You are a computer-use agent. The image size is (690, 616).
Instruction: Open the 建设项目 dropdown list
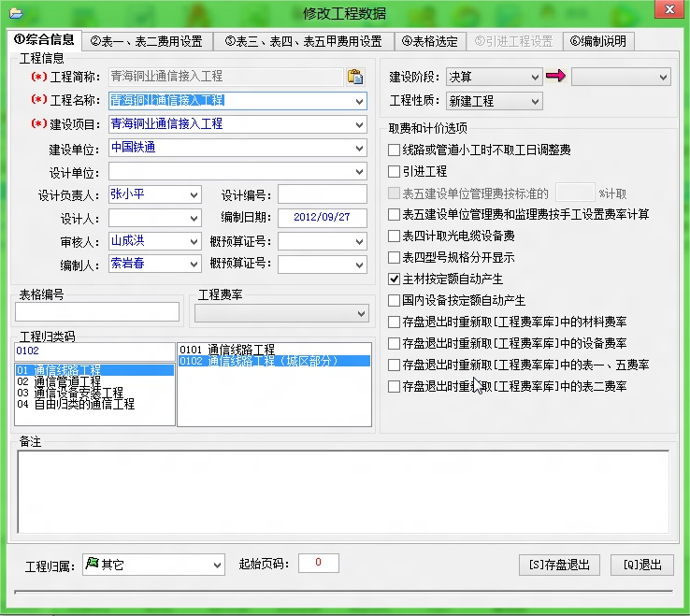tap(359, 125)
